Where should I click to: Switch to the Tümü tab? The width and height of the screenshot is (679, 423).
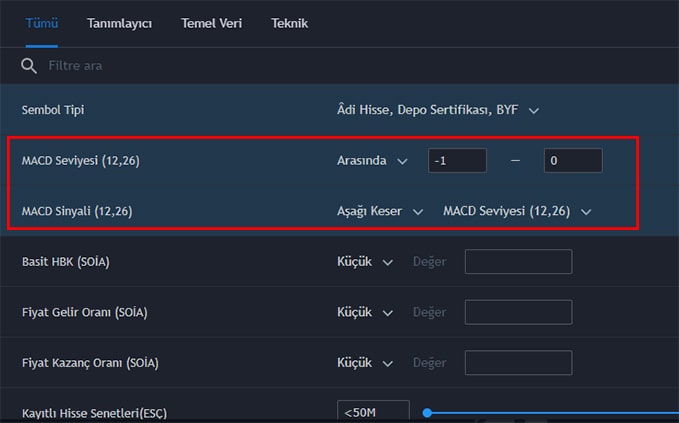(x=41, y=23)
